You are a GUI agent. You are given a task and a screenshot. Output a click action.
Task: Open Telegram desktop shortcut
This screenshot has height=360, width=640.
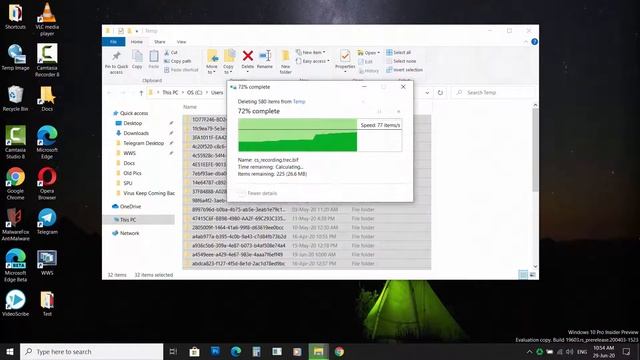point(47,221)
